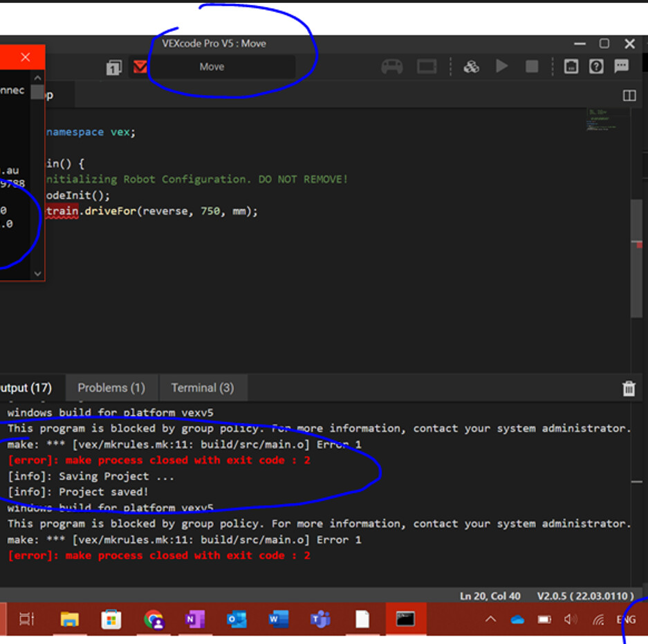The image size is (648, 644).
Task: Click the OneDrive cloud tray icon
Action: (517, 620)
